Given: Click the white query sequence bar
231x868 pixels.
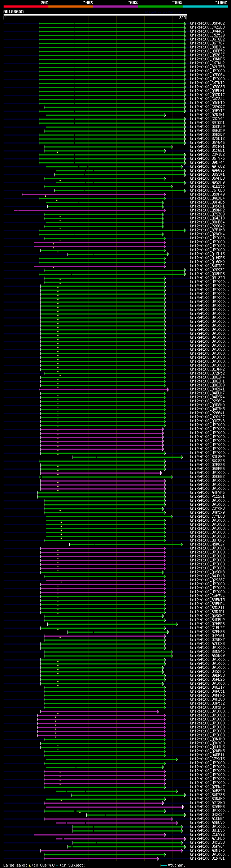Looking at the screenshot, I should click(95, 15).
